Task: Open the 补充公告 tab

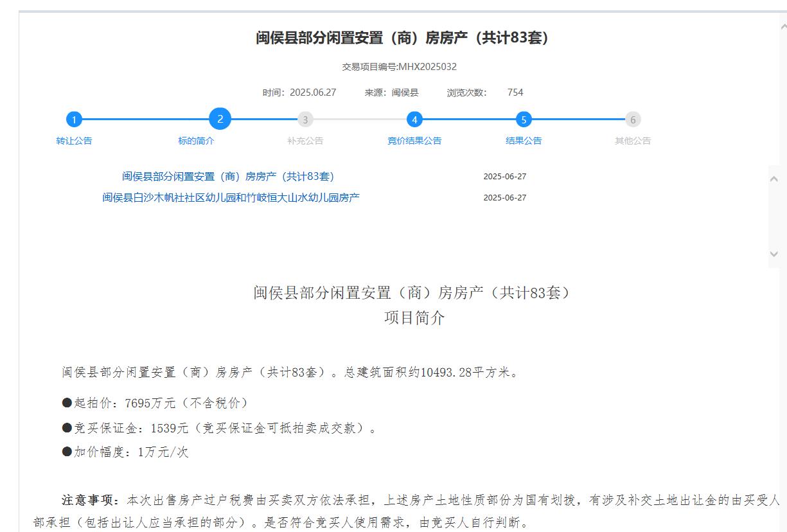Action: [x=305, y=141]
